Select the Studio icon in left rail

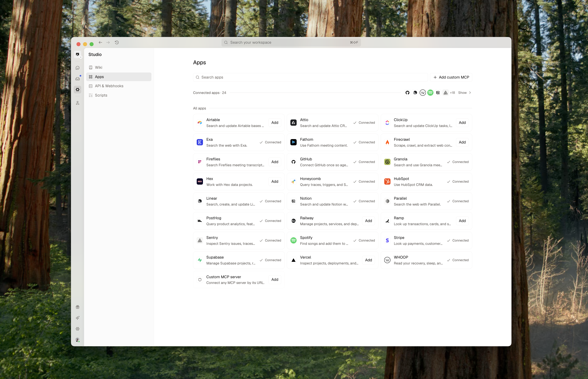click(x=78, y=90)
